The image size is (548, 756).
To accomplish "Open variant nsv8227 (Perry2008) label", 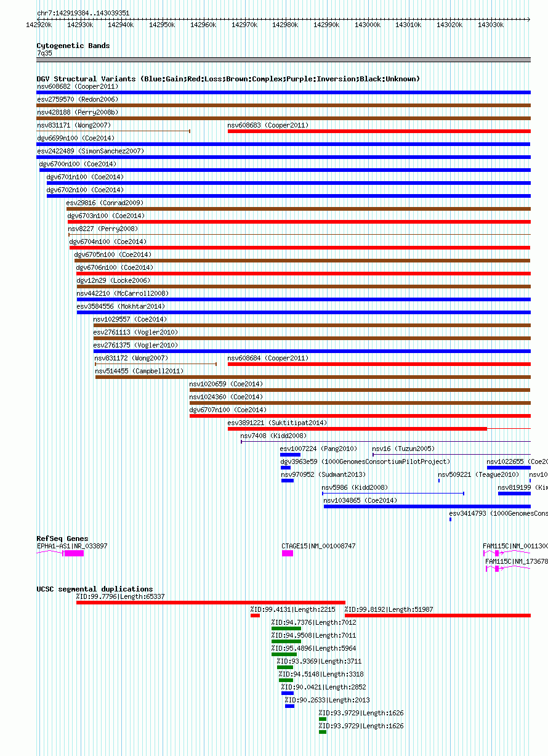I will (x=103, y=229).
